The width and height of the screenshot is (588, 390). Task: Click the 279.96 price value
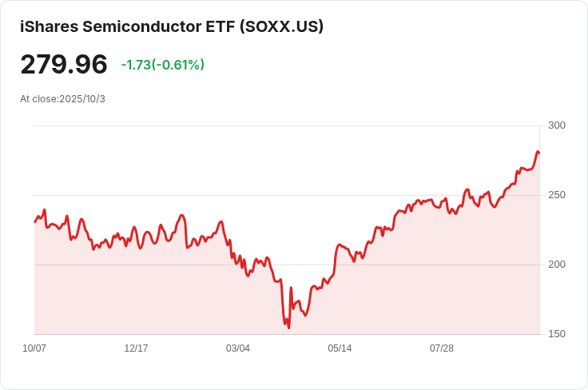[x=64, y=65]
